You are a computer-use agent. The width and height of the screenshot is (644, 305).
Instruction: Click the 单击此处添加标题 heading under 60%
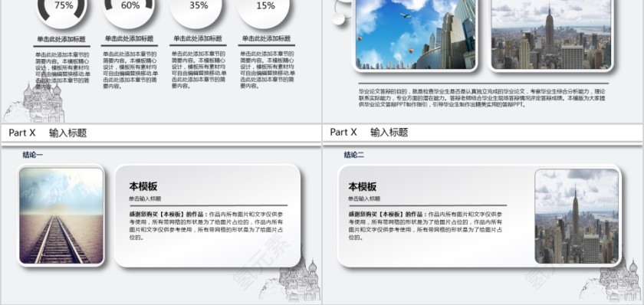129,38
